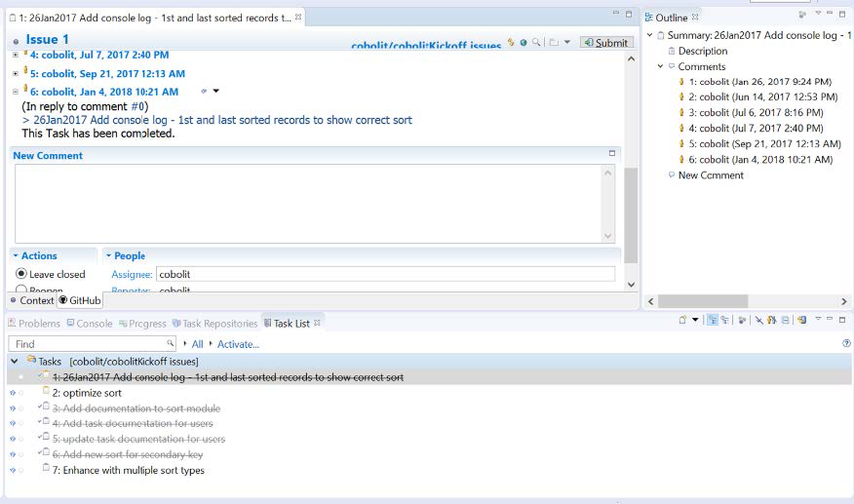This screenshot has height=504, width=854.
Task: Select outline comment 3: cobolit (Jul 6, 2017)
Action: click(x=756, y=113)
